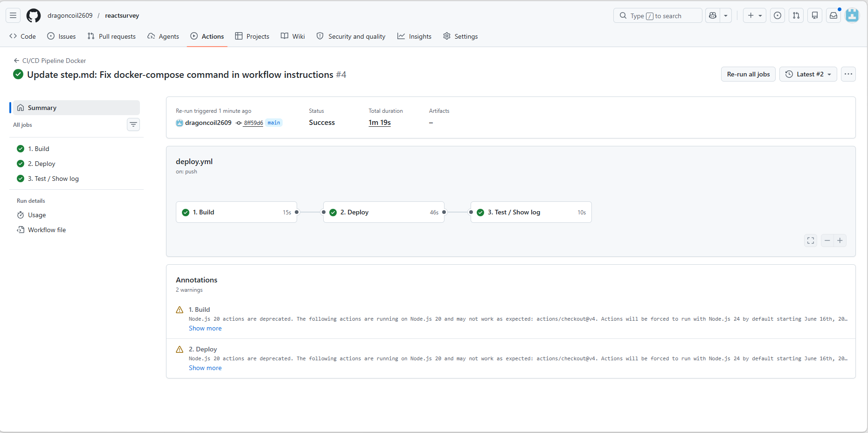Zoom in the workflow graph
This screenshot has width=868, height=433.
(x=840, y=241)
